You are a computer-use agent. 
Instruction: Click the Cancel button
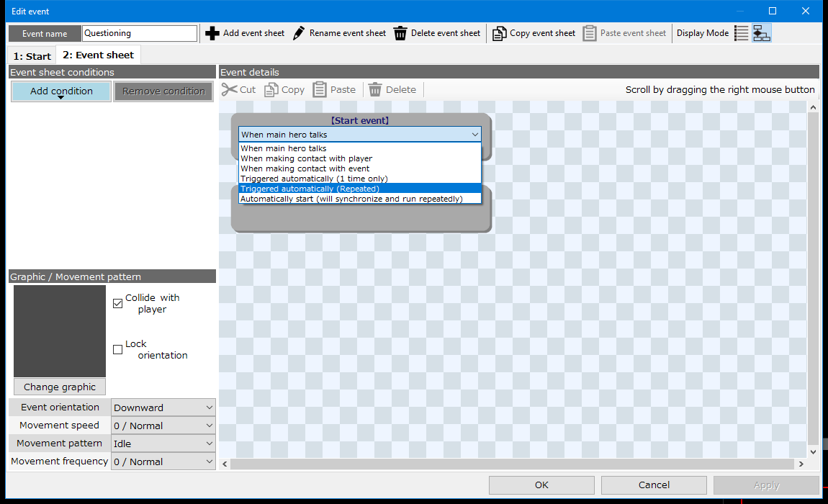(x=654, y=485)
